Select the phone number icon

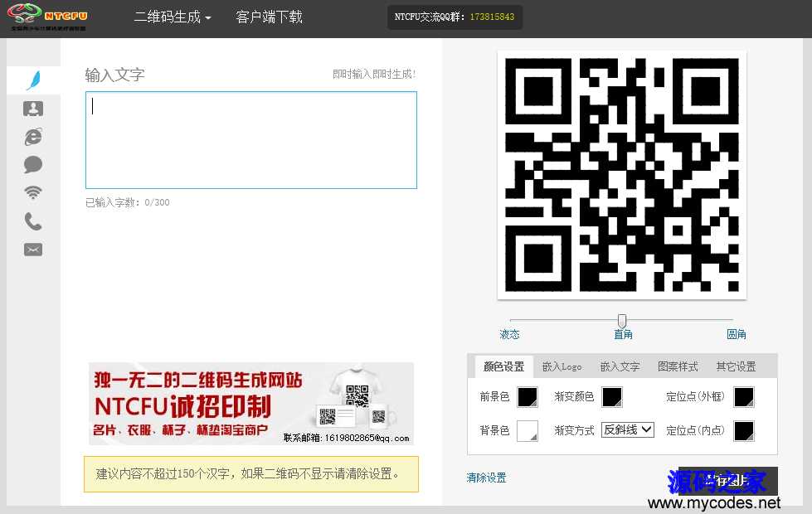click(x=33, y=221)
